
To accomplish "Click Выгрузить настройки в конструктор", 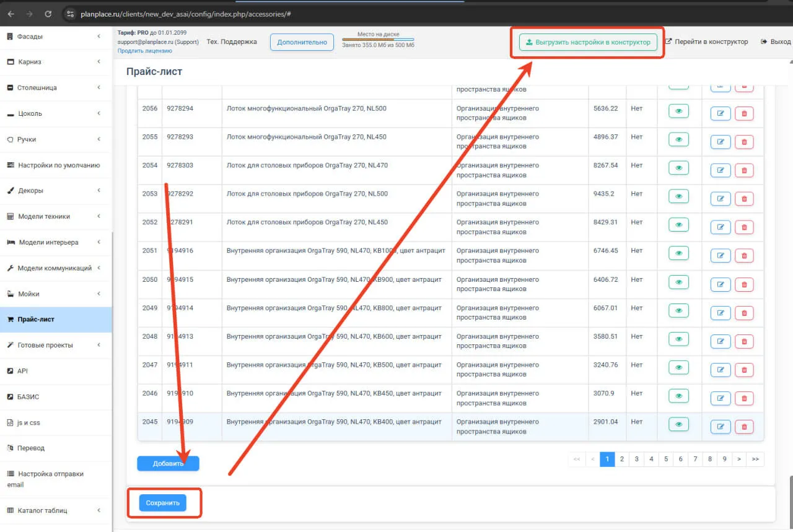I will [x=588, y=42].
